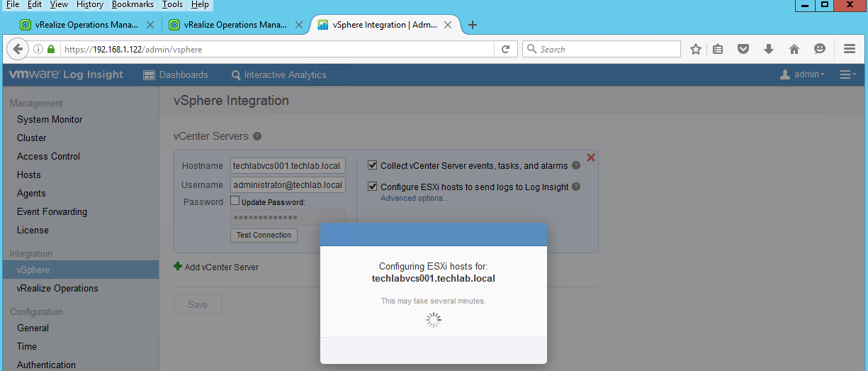The width and height of the screenshot is (868, 371).
Task: Select Cluster in sidebar
Action: [x=32, y=138]
